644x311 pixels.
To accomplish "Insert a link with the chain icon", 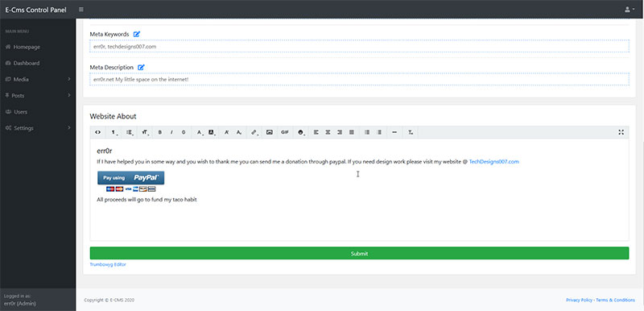I will tap(254, 132).
